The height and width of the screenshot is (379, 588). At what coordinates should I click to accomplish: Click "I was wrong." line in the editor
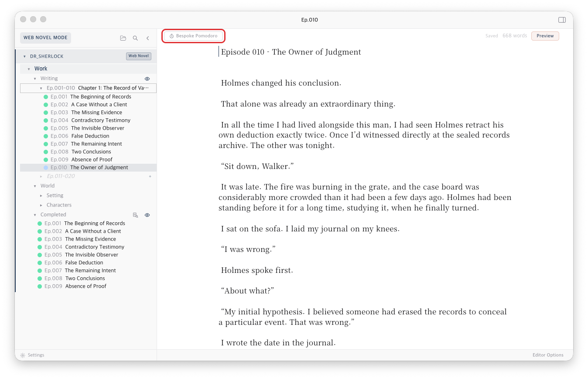248,249
